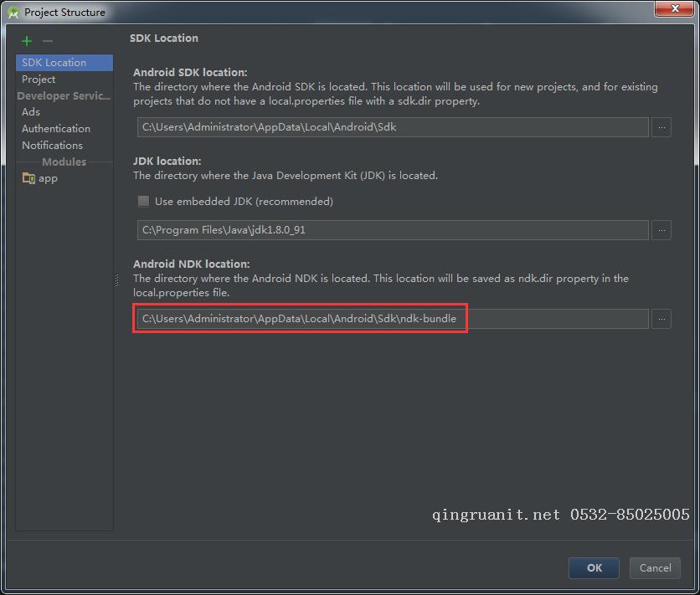Click the 'Developer Servic...' section label
The width and height of the screenshot is (700, 595).
click(x=64, y=96)
